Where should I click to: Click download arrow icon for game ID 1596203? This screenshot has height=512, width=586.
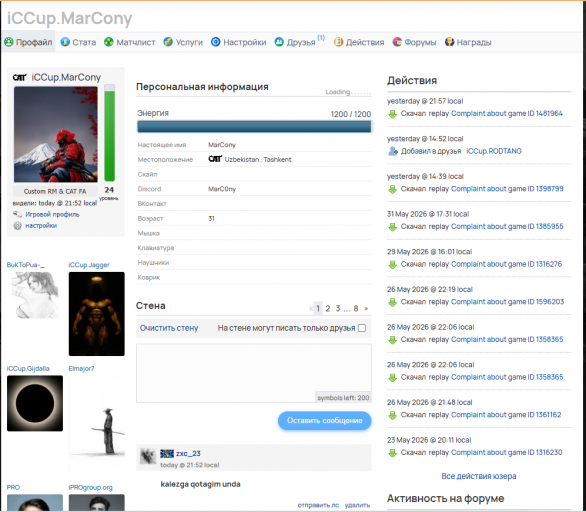click(392, 302)
